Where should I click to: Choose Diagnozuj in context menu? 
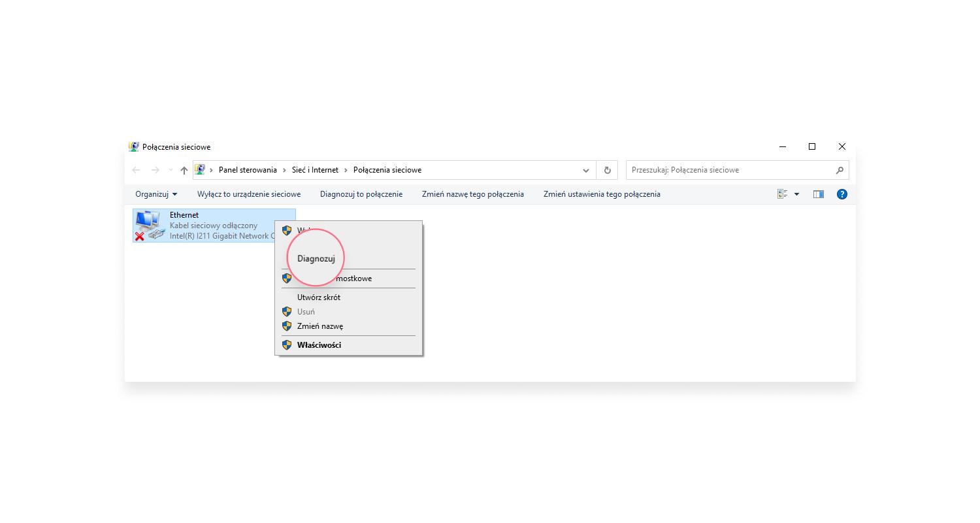coord(316,258)
